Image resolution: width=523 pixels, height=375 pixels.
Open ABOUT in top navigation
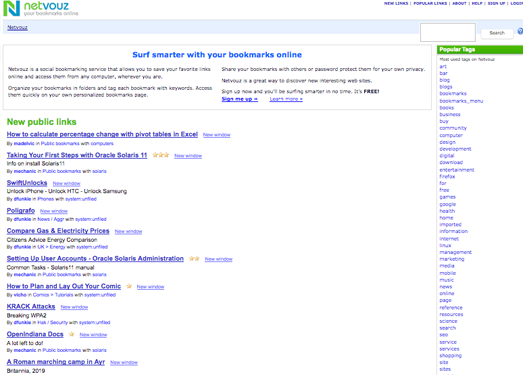[459, 3]
